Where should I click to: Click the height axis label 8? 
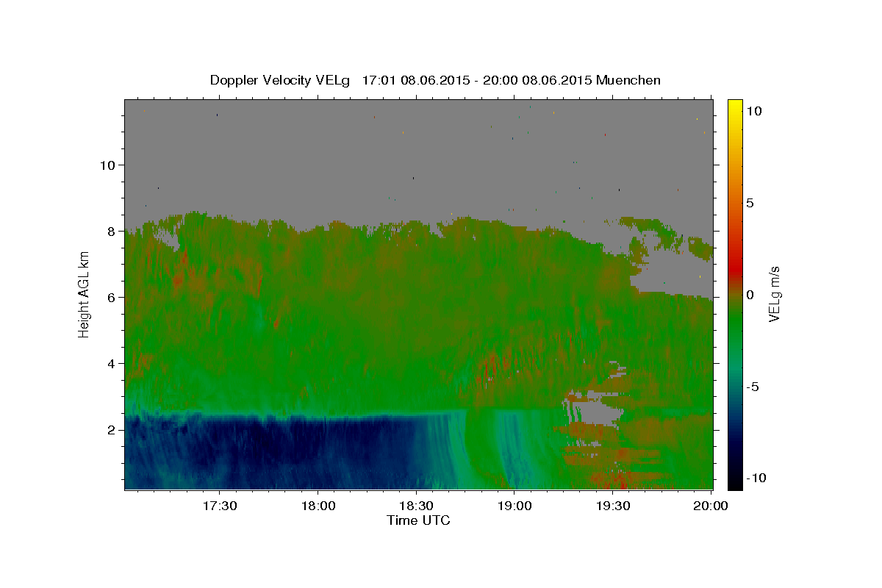point(112,231)
